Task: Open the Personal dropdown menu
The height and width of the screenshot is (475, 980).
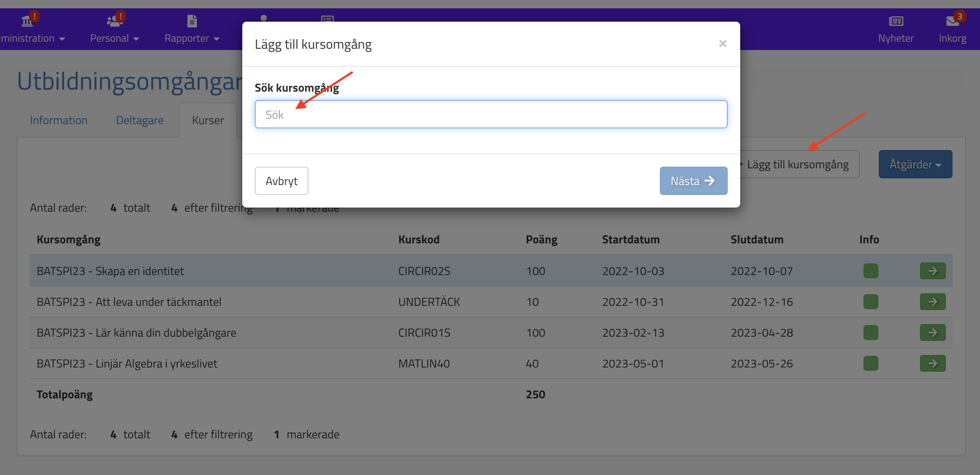Action: coord(114,38)
